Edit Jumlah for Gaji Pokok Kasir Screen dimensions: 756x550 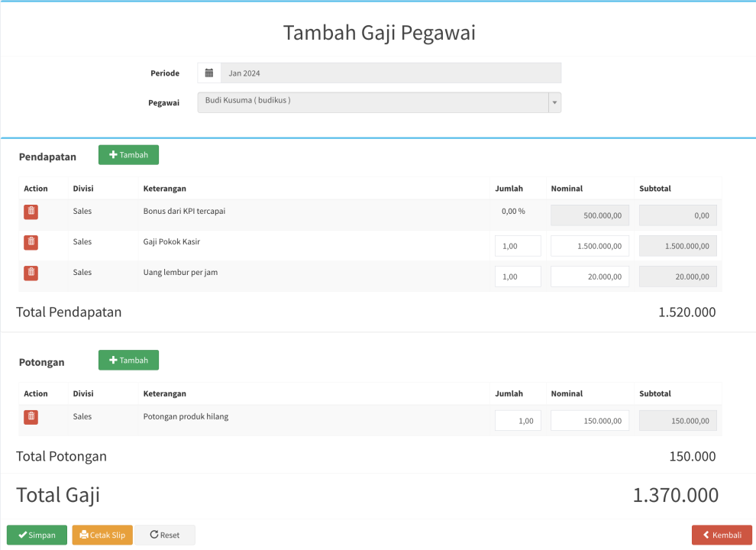point(518,246)
